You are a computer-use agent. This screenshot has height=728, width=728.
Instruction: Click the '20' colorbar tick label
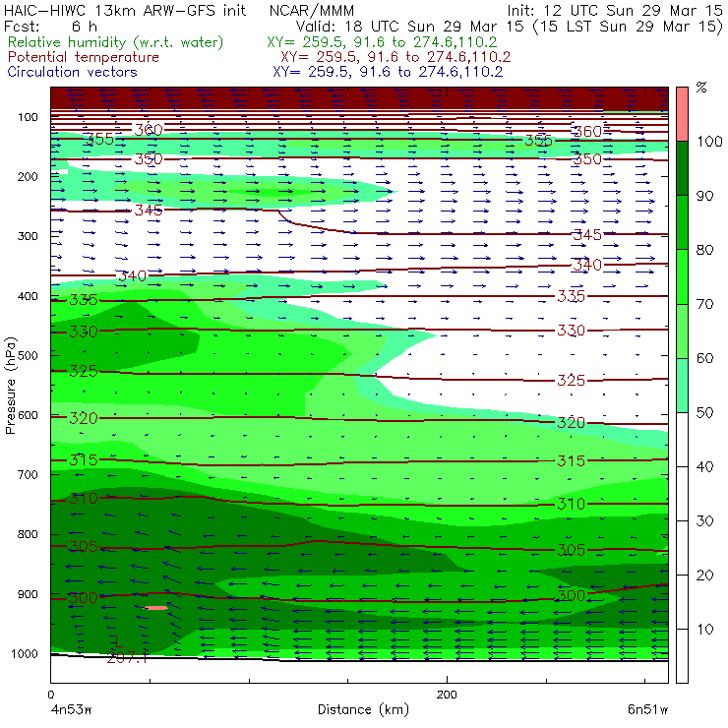(704, 576)
